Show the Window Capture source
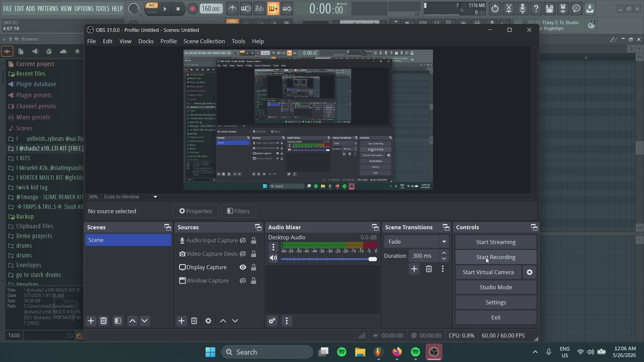The image size is (644, 362). [243, 281]
